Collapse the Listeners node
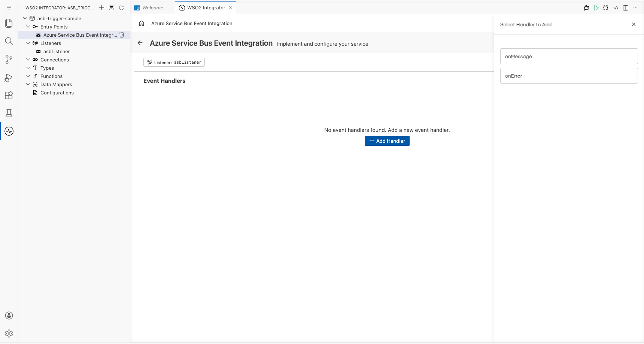644x344 pixels. pos(28,43)
